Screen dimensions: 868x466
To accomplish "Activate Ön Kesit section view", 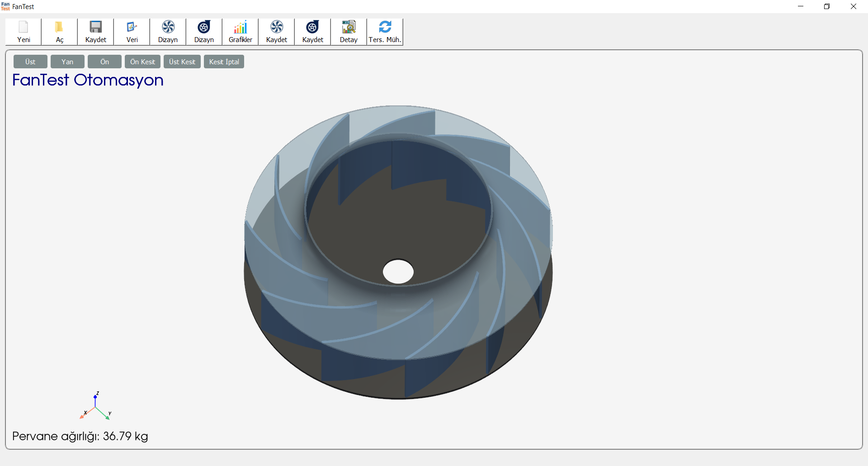I will (x=142, y=62).
